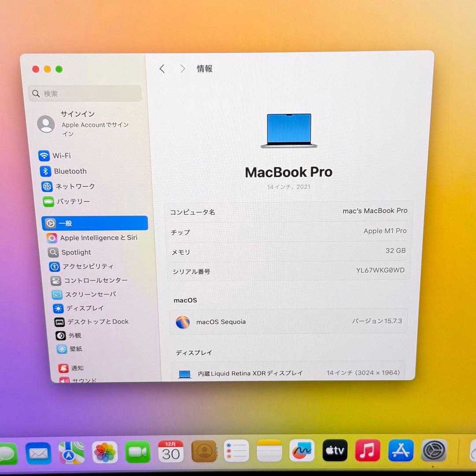Click サインイン Apple Account profile icon
This screenshot has height=476, width=476.
pyautogui.click(x=46, y=124)
